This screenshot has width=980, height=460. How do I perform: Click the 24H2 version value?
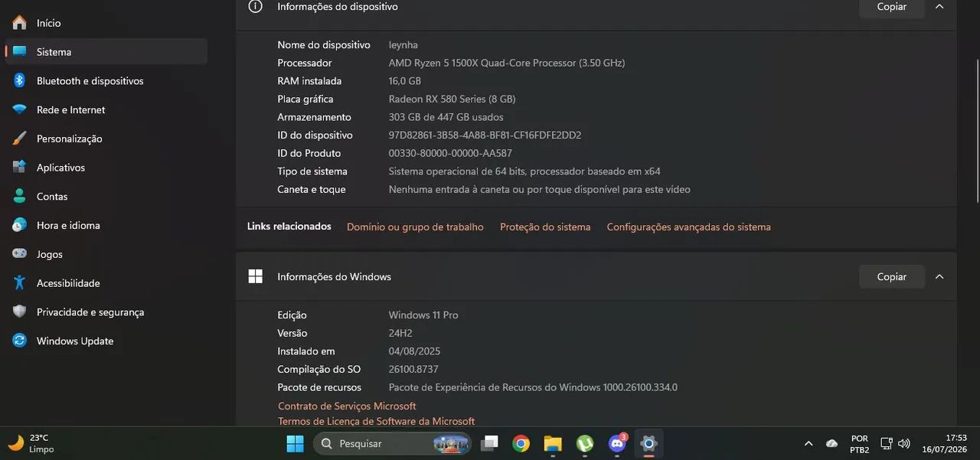402,334
